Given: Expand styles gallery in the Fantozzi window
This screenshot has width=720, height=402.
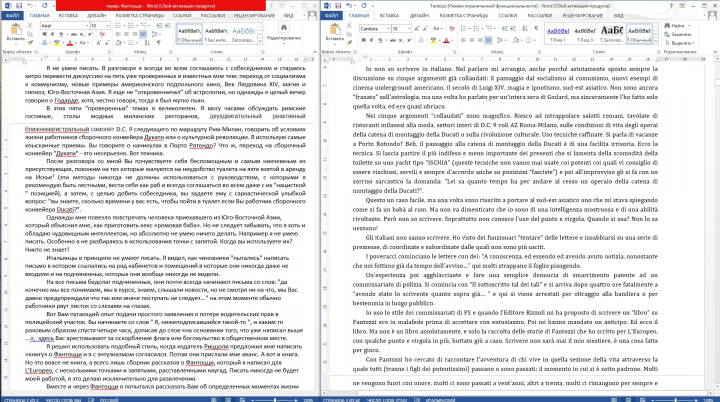Looking at the screenshot, I should (656, 40).
